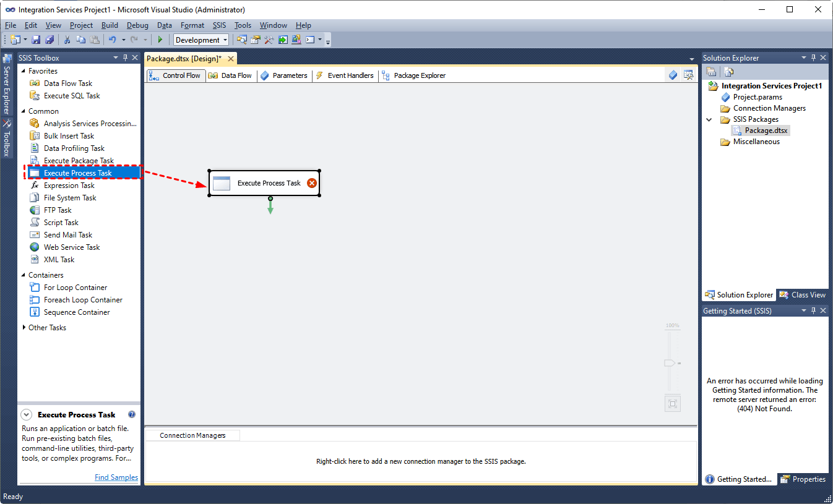Viewport: 833px width, 504px height.
Task: Select the Web Service Task toolbox item
Action: click(72, 247)
